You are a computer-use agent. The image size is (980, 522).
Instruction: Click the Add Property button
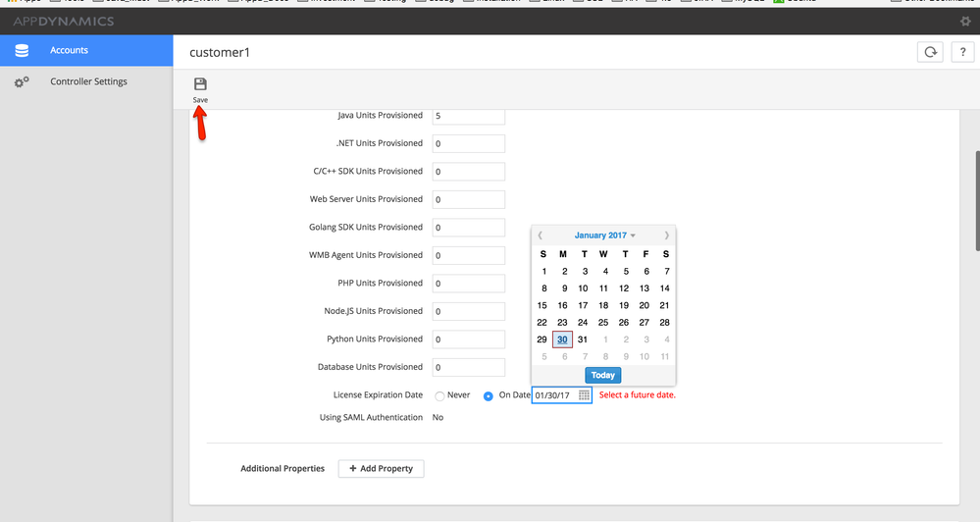pyautogui.click(x=382, y=469)
